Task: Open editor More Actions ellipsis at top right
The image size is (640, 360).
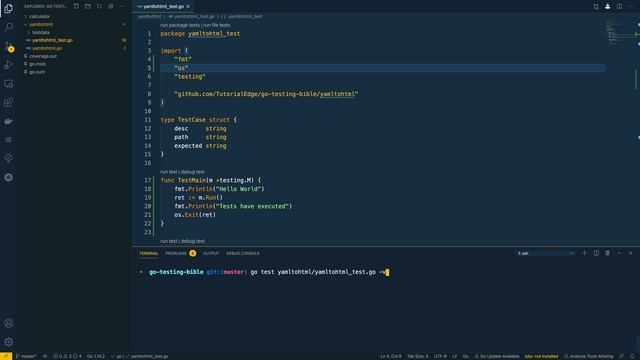Action: (x=631, y=6)
